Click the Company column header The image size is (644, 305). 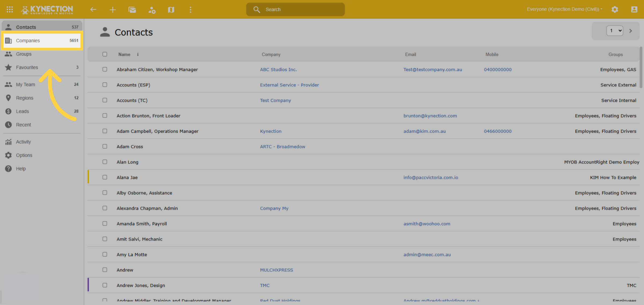pyautogui.click(x=271, y=54)
